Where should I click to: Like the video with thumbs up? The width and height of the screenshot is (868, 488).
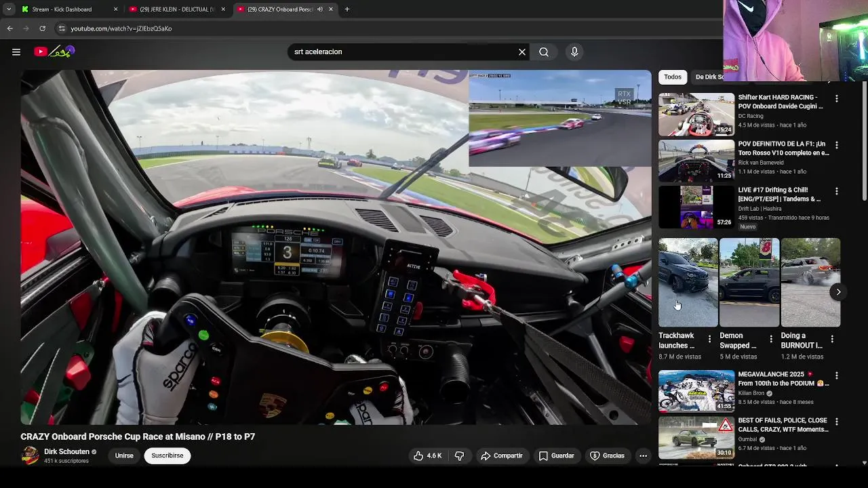[x=428, y=455]
